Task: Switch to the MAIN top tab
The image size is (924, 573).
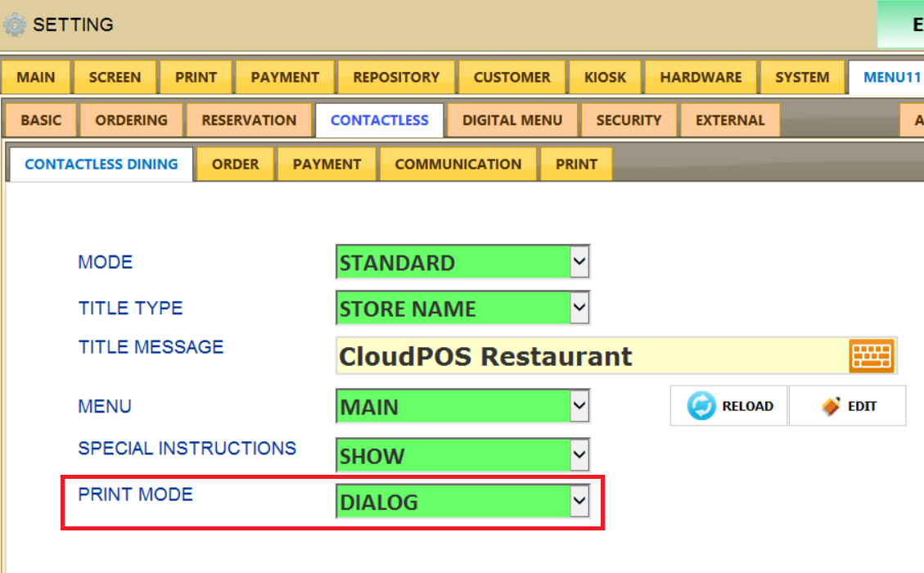Action: click(36, 77)
